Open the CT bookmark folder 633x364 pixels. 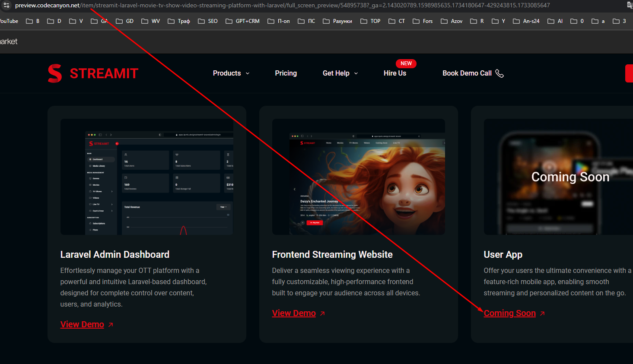click(x=397, y=21)
